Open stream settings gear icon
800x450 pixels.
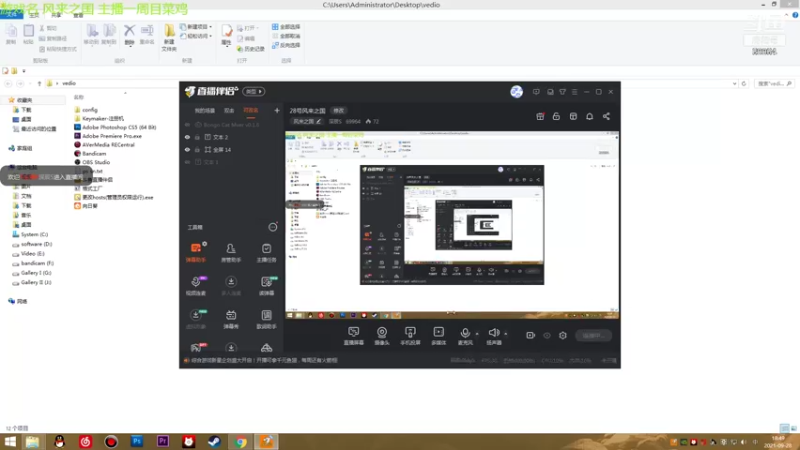point(563,335)
